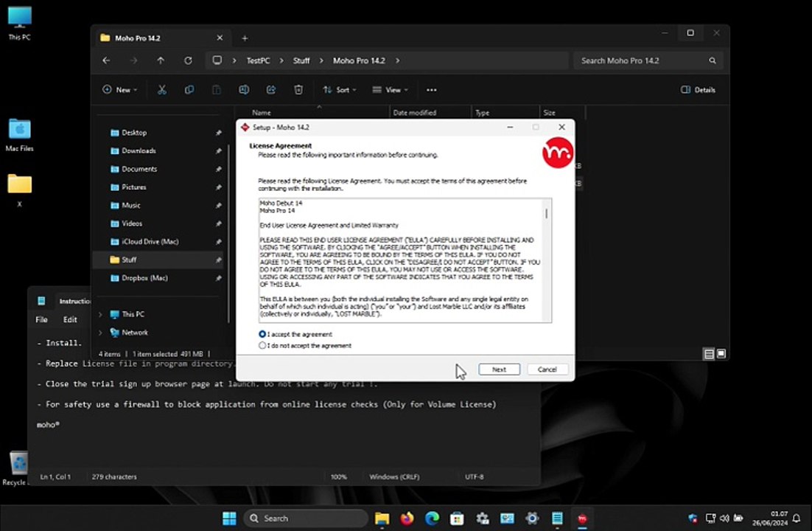Click the Copy icon in Explorer toolbar

coord(189,90)
